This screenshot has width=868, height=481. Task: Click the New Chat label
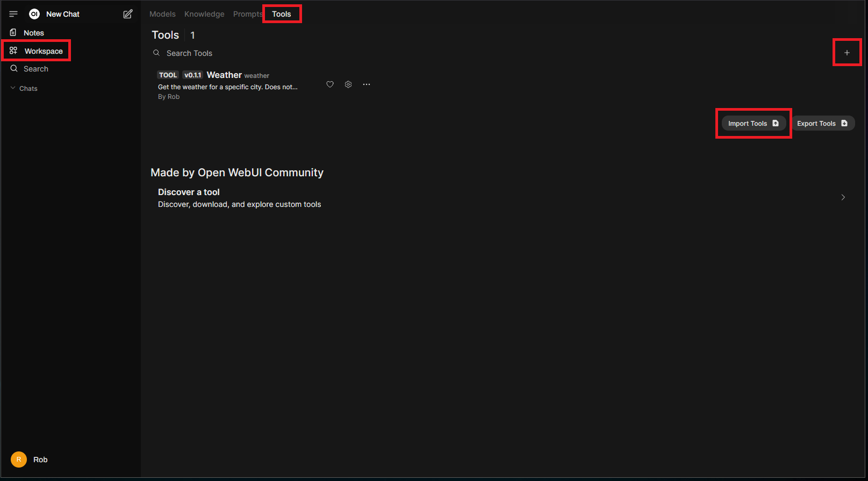point(63,14)
